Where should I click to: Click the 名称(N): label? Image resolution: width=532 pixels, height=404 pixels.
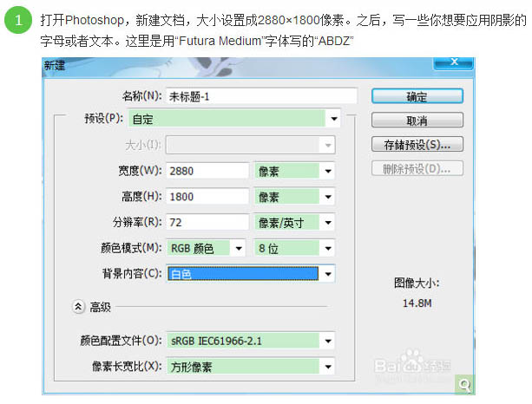click(x=141, y=96)
